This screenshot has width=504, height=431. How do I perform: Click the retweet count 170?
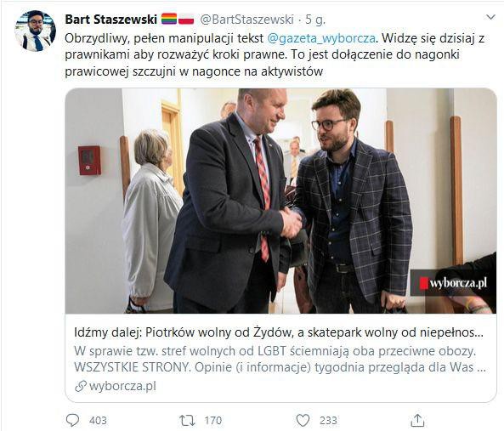click(213, 421)
